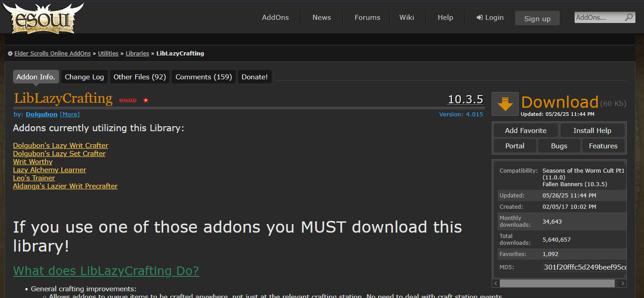Open author Dolgubon's profile
The width and height of the screenshot is (644, 298).
point(41,115)
